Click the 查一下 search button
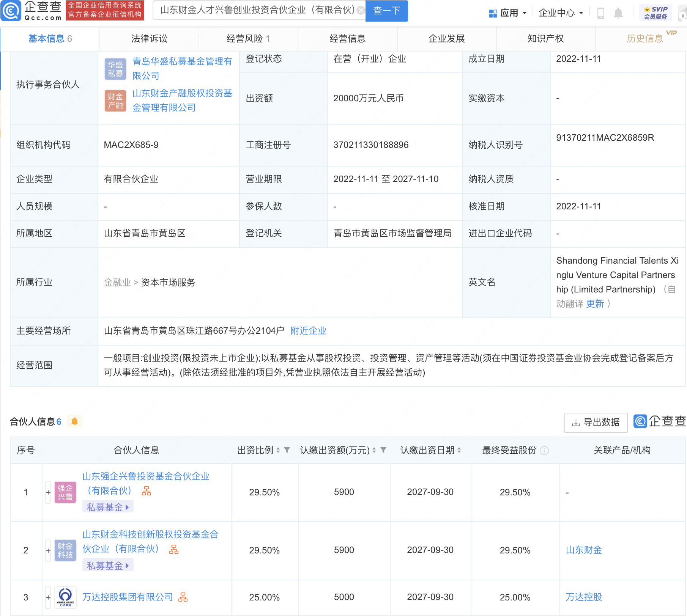 pos(386,11)
